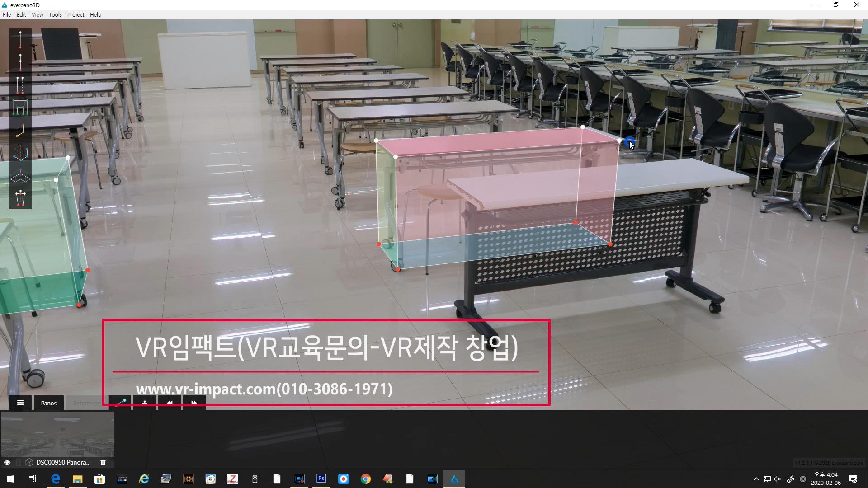Viewport: 868px width, 488px height.
Task: Click the forward double-arrow button
Action: click(194, 402)
